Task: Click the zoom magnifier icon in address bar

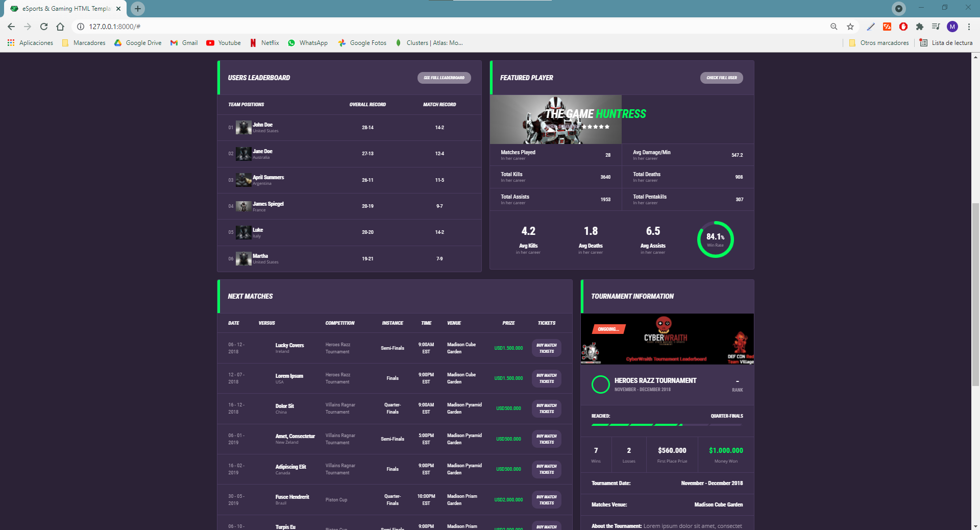Action: click(834, 27)
